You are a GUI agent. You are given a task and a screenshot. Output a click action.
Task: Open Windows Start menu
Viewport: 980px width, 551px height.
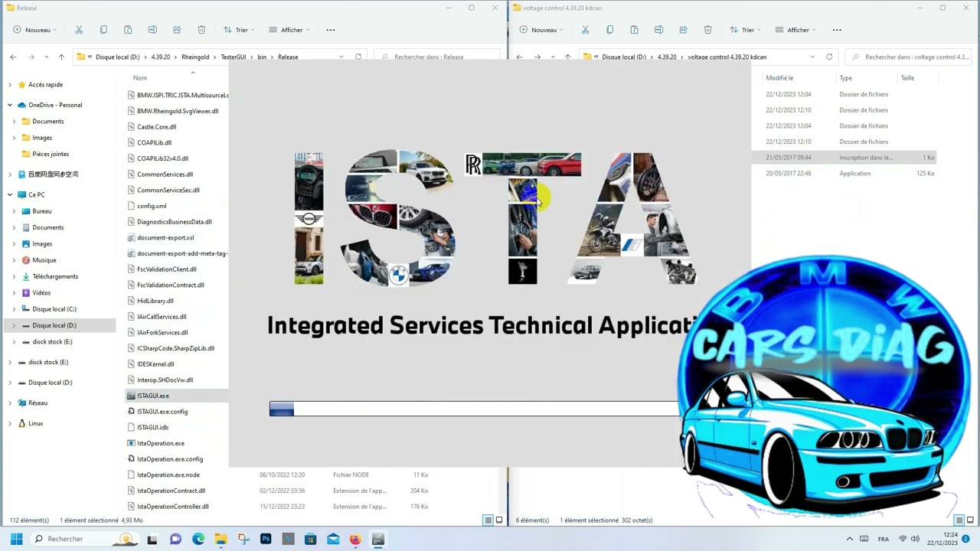16,539
